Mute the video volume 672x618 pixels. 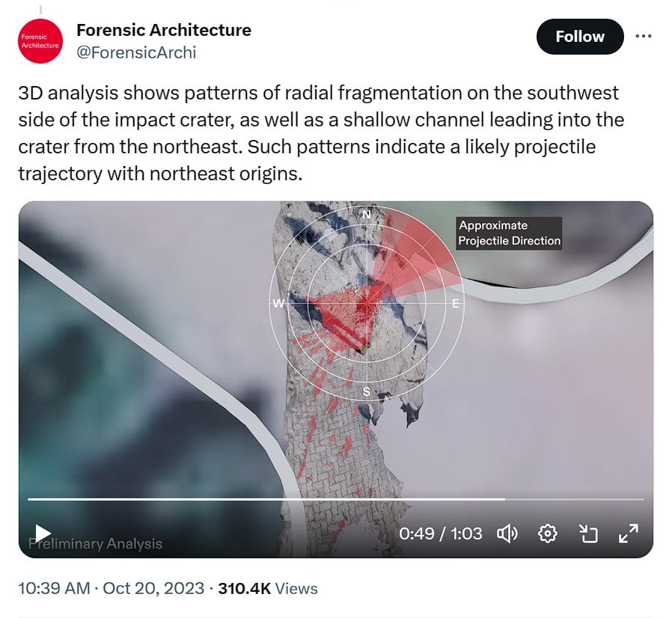(x=507, y=534)
